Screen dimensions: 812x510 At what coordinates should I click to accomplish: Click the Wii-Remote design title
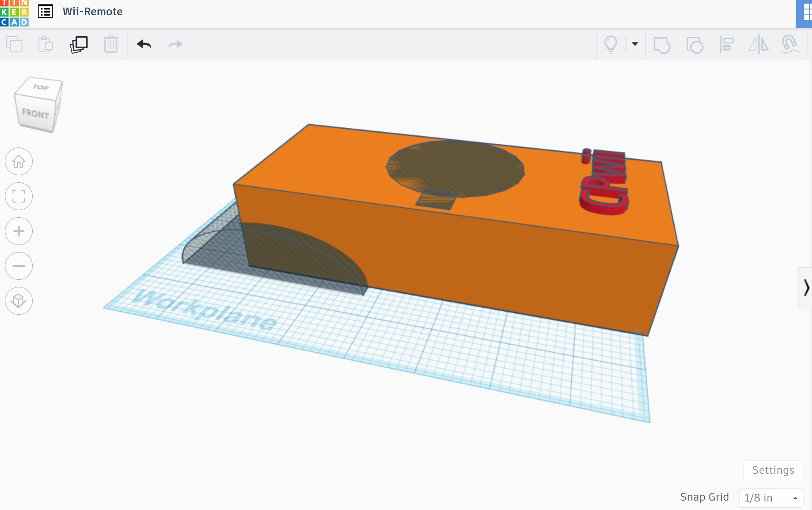[93, 12]
